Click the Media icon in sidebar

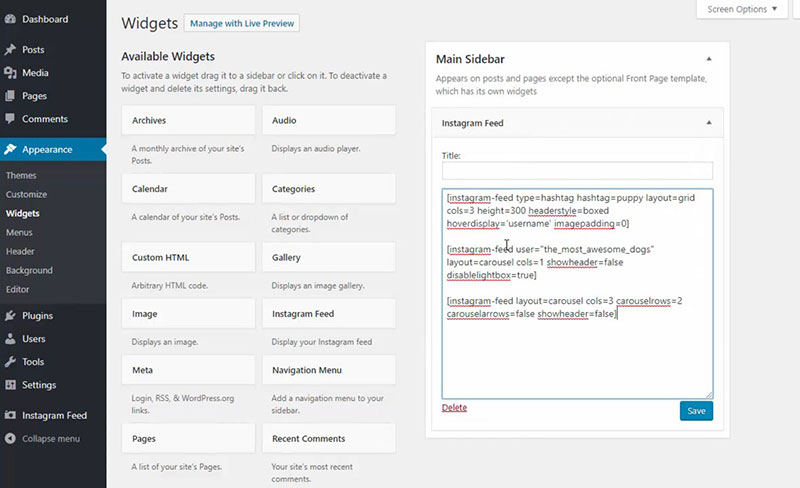click(x=10, y=72)
